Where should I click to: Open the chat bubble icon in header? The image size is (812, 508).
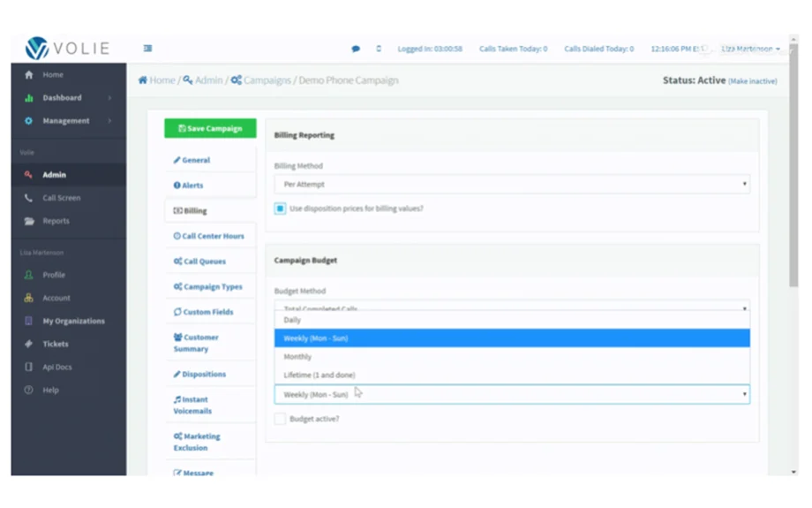click(x=356, y=49)
